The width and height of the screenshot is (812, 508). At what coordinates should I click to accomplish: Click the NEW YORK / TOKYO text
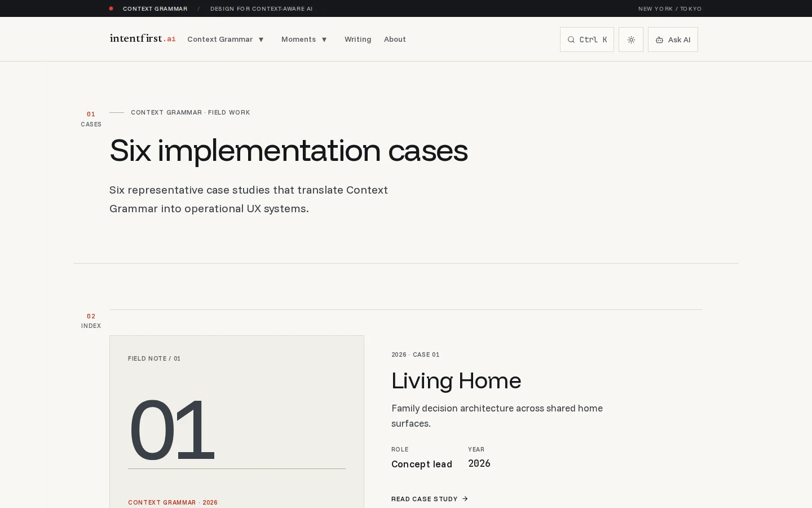click(670, 8)
